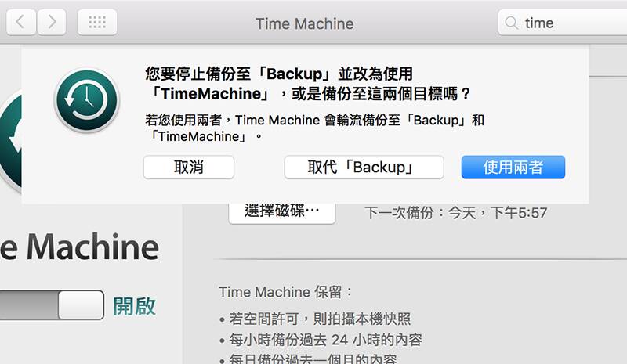Open 選擇磁碟… disk selection
This screenshot has height=364, width=627.
(282, 213)
